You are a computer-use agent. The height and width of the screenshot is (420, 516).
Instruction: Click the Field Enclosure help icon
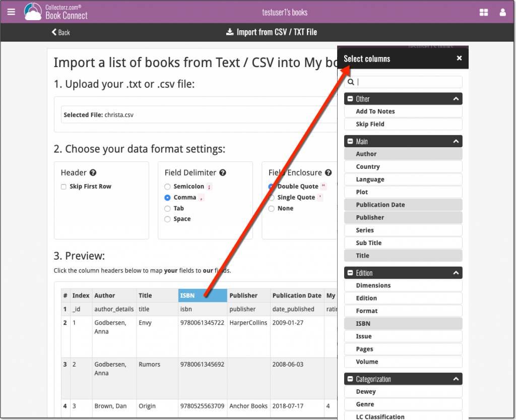(329, 172)
